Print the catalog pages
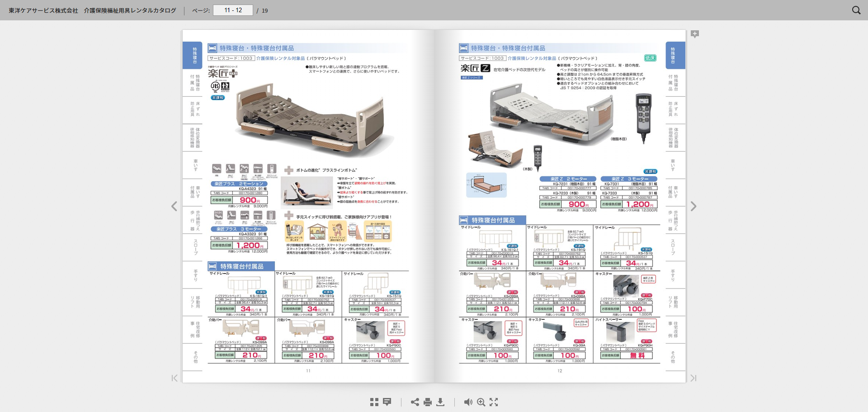This screenshot has width=868, height=412. 428,402
